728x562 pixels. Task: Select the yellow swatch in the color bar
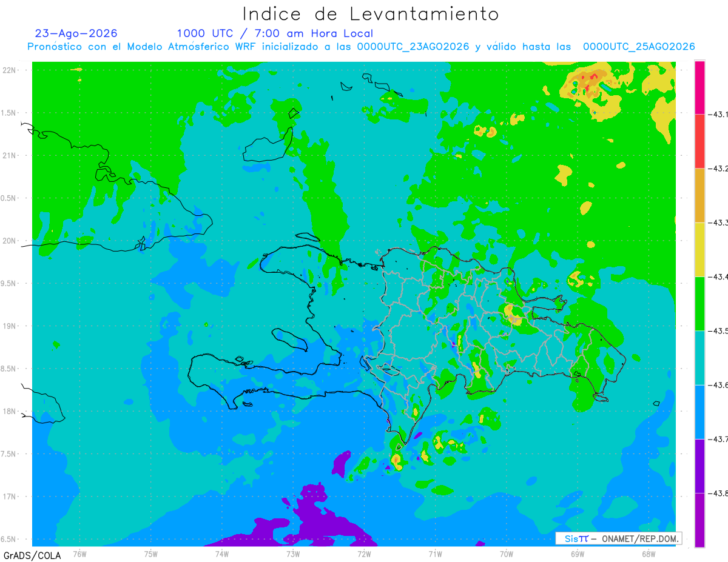(x=699, y=249)
